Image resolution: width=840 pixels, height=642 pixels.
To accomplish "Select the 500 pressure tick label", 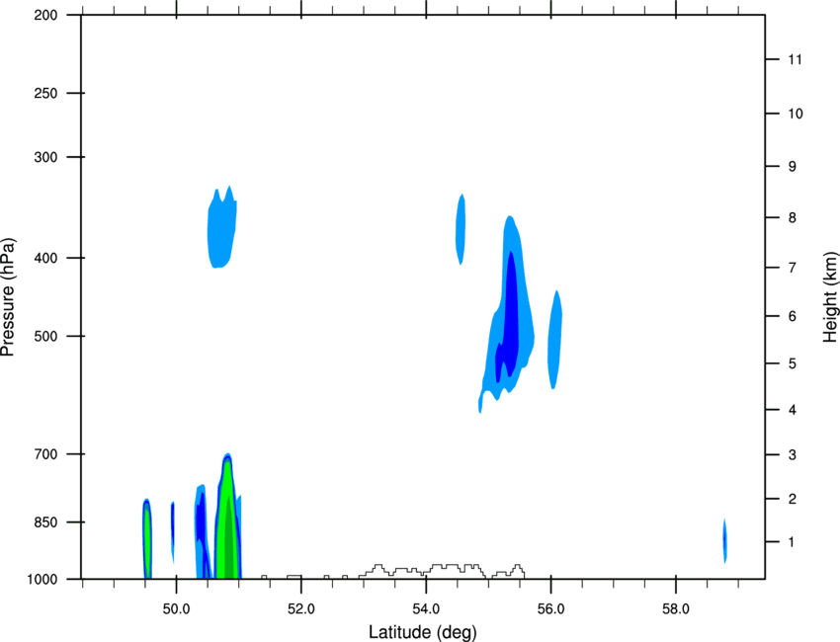I will click(x=45, y=336).
